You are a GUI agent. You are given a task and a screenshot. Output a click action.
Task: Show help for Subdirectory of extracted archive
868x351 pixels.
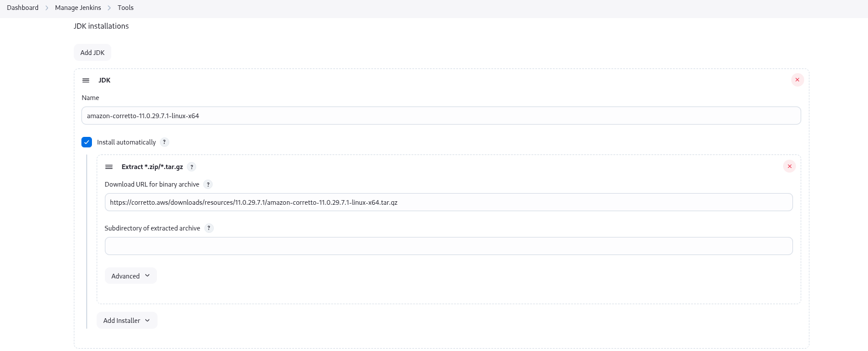point(209,228)
